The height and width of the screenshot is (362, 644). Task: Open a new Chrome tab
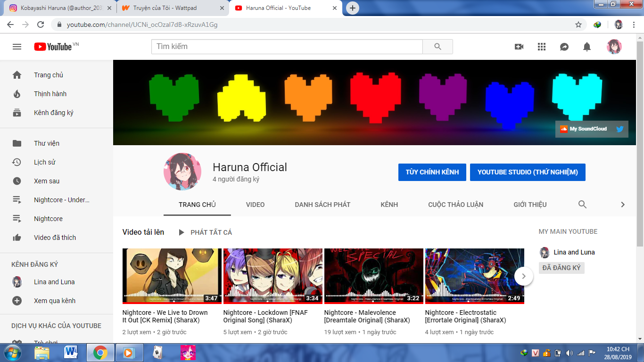(x=352, y=8)
